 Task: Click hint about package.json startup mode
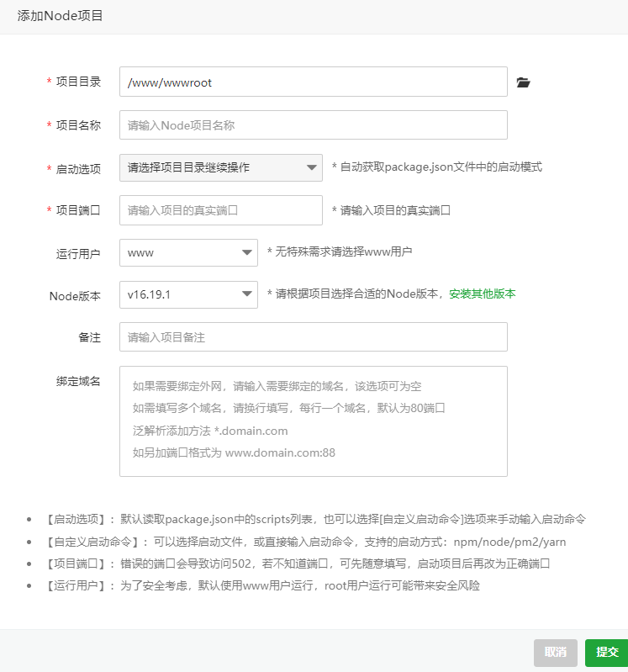tap(437, 167)
